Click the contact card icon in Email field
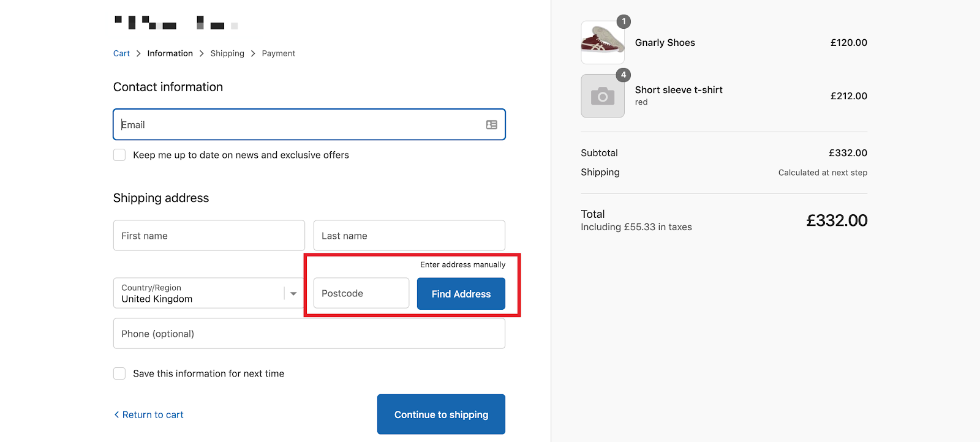 pyautogui.click(x=491, y=125)
